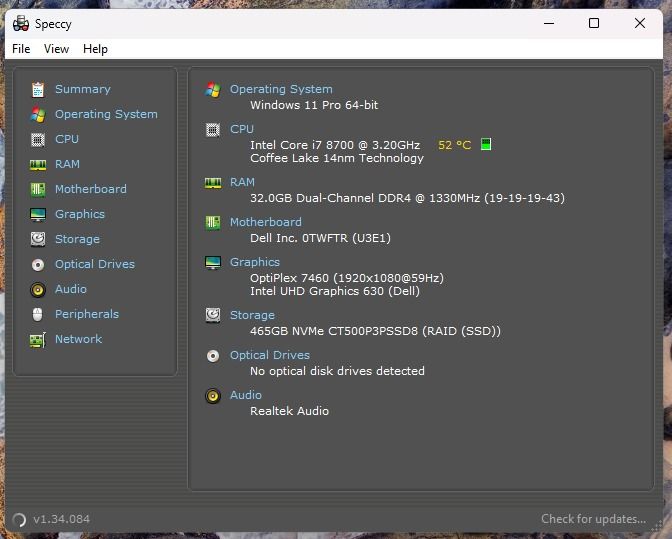Click the Storage hard drive icon in sidebar
The width and height of the screenshot is (672, 539).
[38, 240]
